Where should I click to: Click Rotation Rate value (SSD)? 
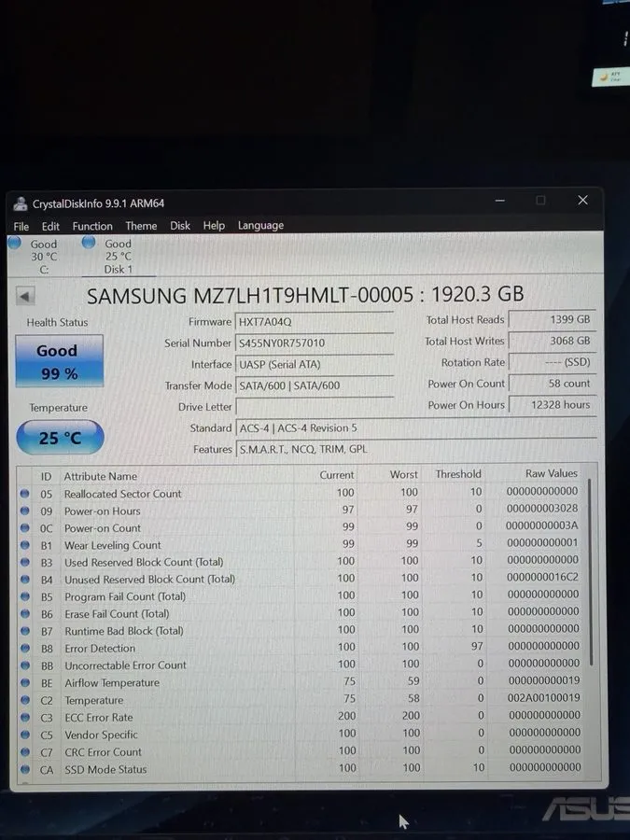point(552,362)
